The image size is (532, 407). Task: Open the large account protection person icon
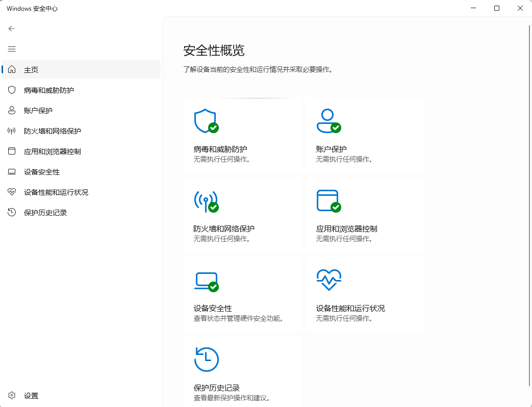(x=328, y=121)
